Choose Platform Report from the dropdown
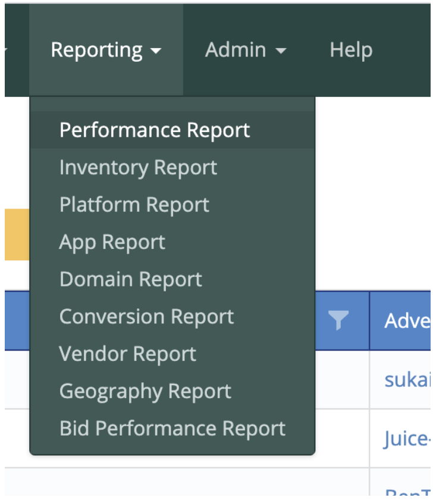Screen dimensions: 433x504 pos(134,205)
